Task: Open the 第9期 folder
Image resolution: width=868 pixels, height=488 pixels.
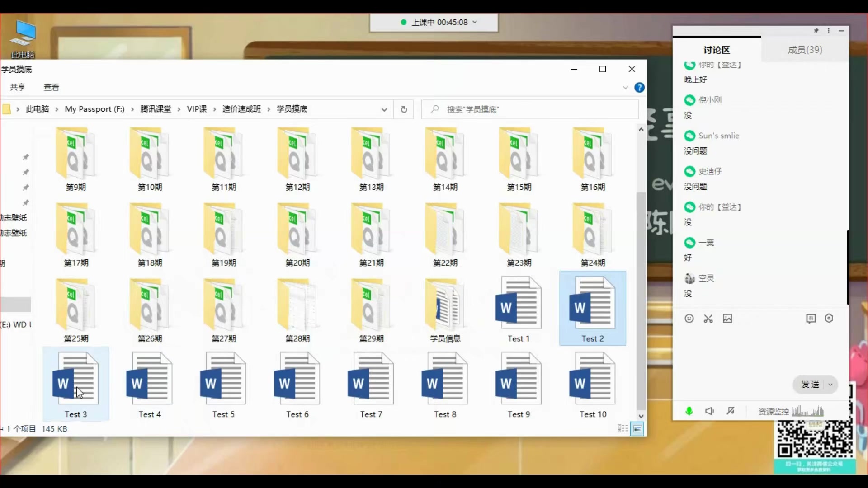Action: pyautogui.click(x=75, y=160)
